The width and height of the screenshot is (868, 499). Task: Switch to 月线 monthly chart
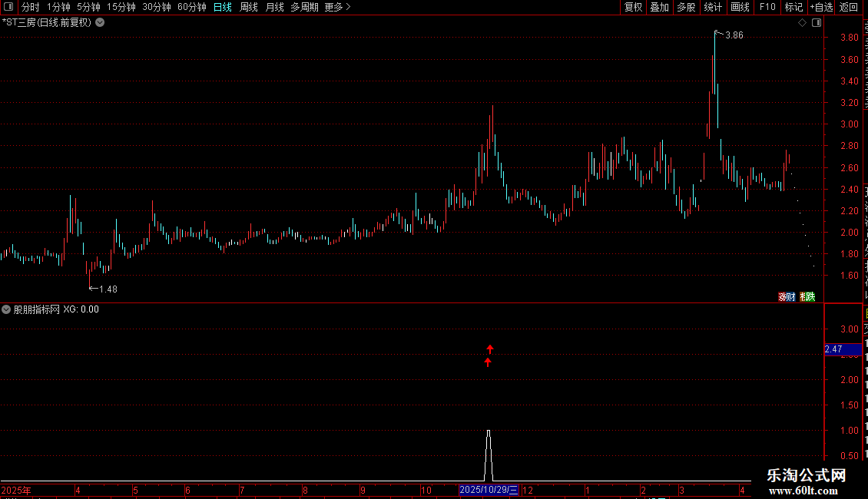[274, 7]
